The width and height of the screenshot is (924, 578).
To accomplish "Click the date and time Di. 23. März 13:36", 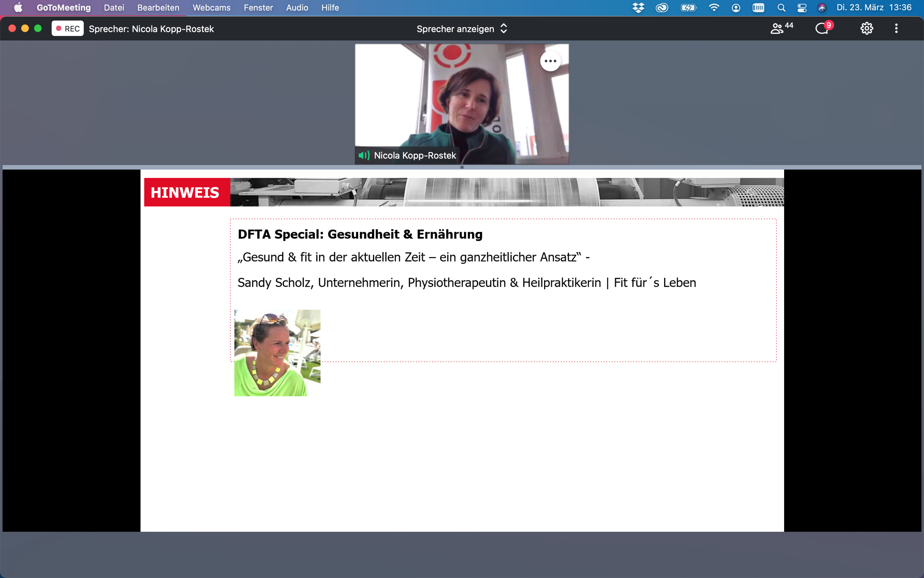I will (x=874, y=8).
